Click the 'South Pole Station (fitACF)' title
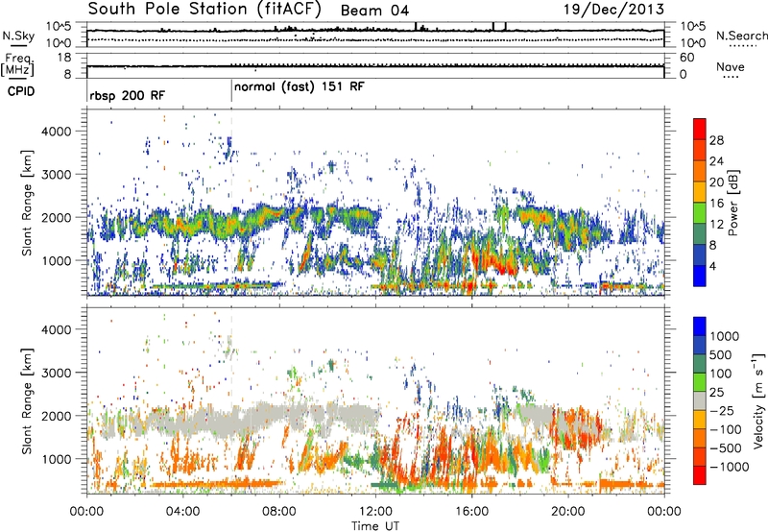Viewport: 768px width, 532px height. point(204,10)
